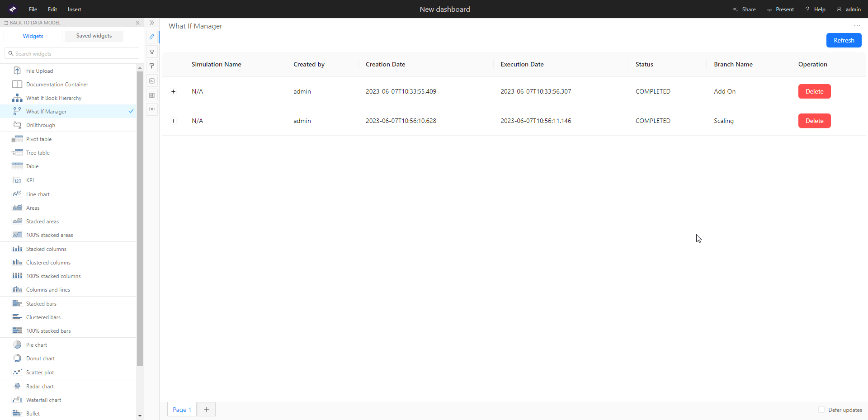The image size is (868, 420).
Task: Click the widget list scrollbar down arrow
Action: [140, 415]
